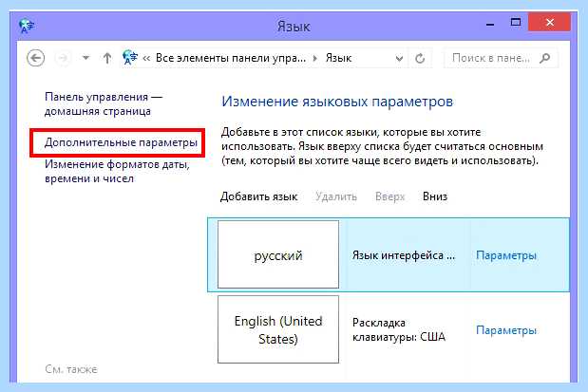Click the Language icon in address bar
This screenshot has width=588, height=392.
tap(130, 58)
